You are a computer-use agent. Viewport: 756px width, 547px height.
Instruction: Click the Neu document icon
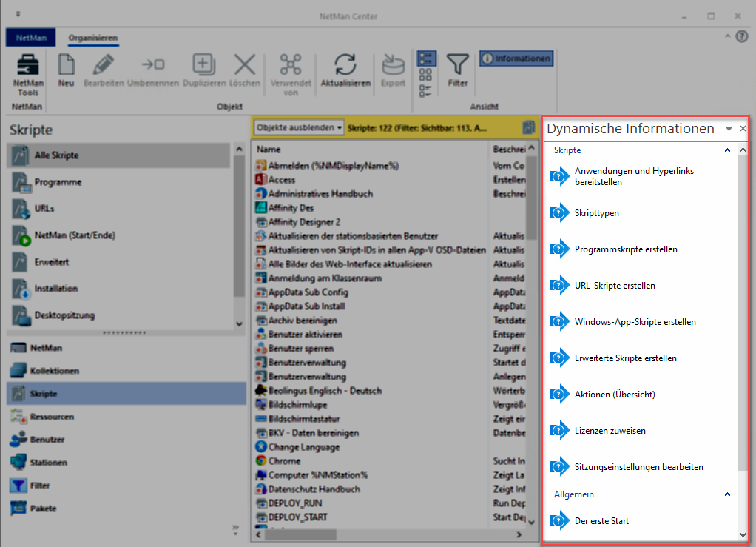coord(66,65)
